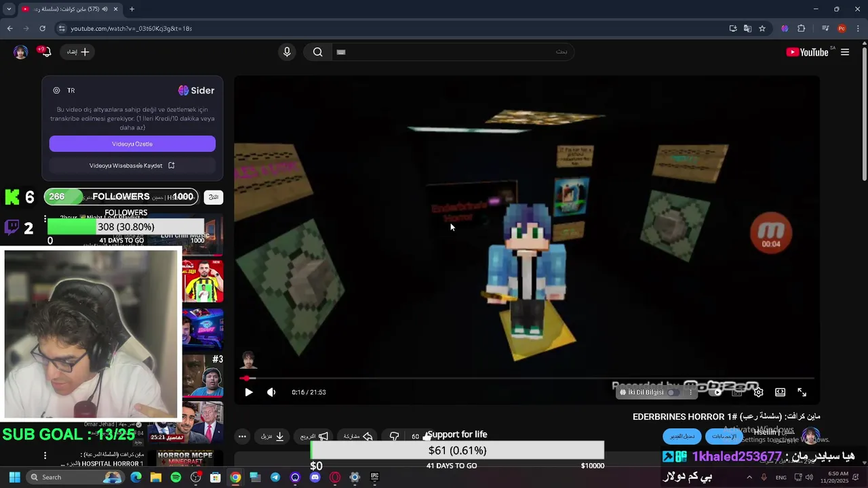Open Discord from the taskbar
This screenshot has height=488, width=868.
click(x=315, y=477)
